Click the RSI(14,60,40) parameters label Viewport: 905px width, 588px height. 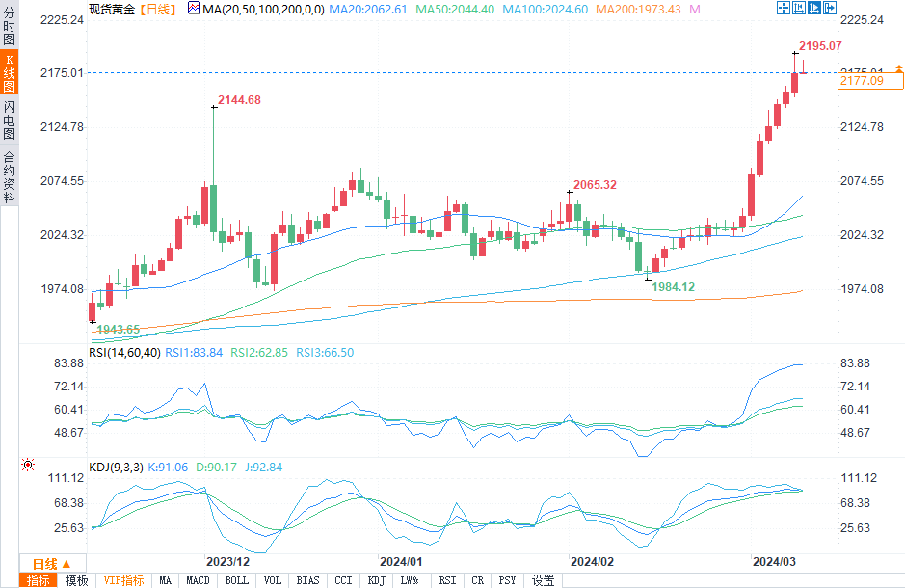click(124, 352)
